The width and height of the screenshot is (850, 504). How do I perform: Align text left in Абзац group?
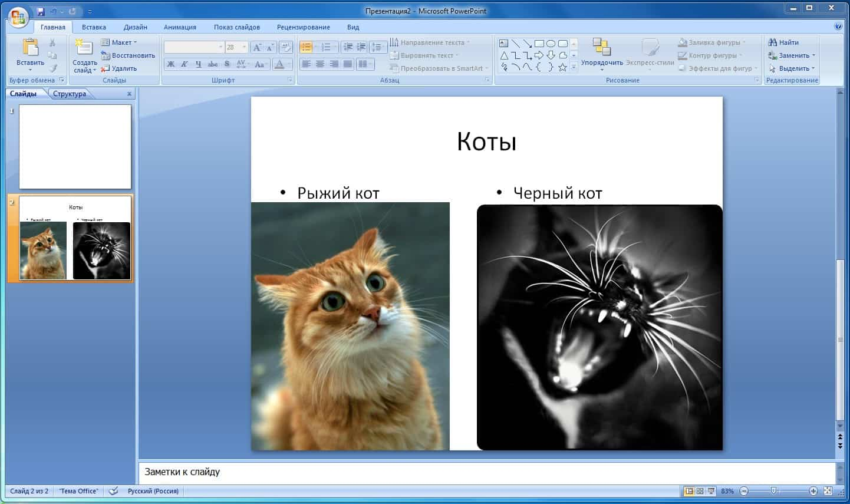coord(306,64)
